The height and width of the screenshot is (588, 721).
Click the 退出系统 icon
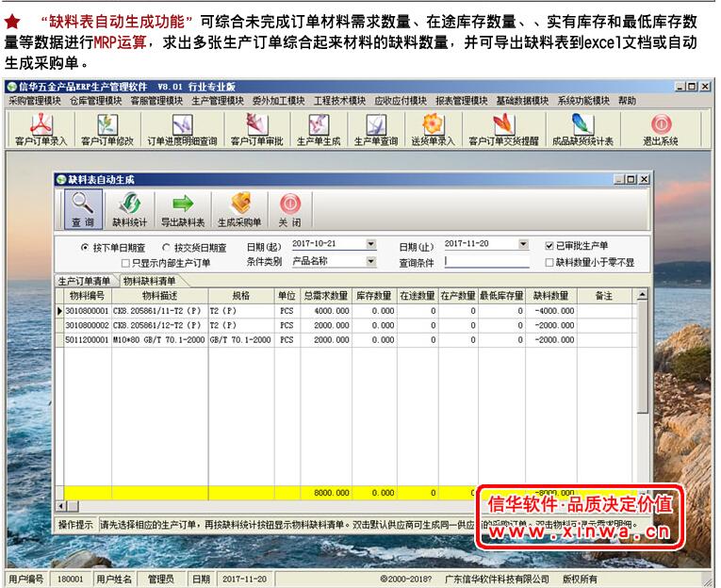click(x=661, y=128)
